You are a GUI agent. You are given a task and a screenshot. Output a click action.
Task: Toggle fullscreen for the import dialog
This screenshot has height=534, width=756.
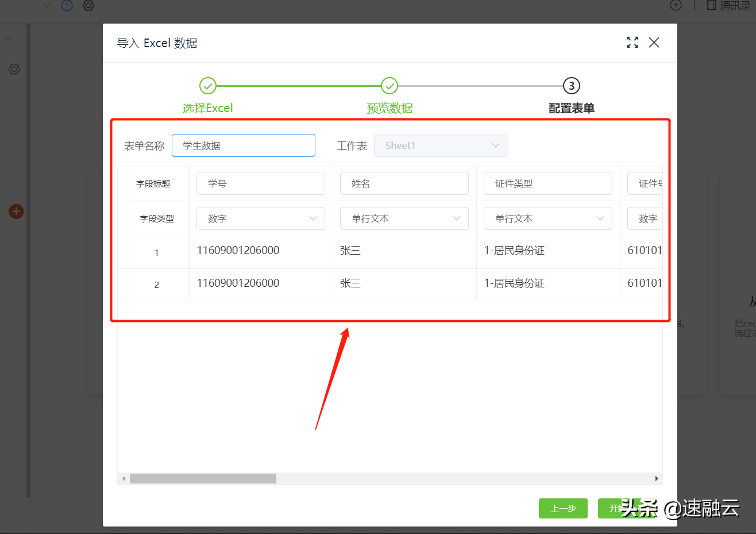point(632,43)
